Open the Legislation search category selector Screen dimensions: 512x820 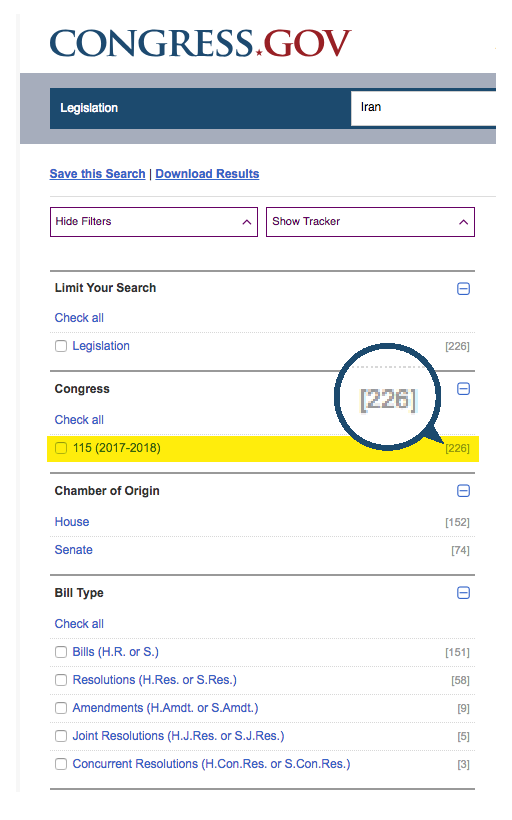pos(200,108)
